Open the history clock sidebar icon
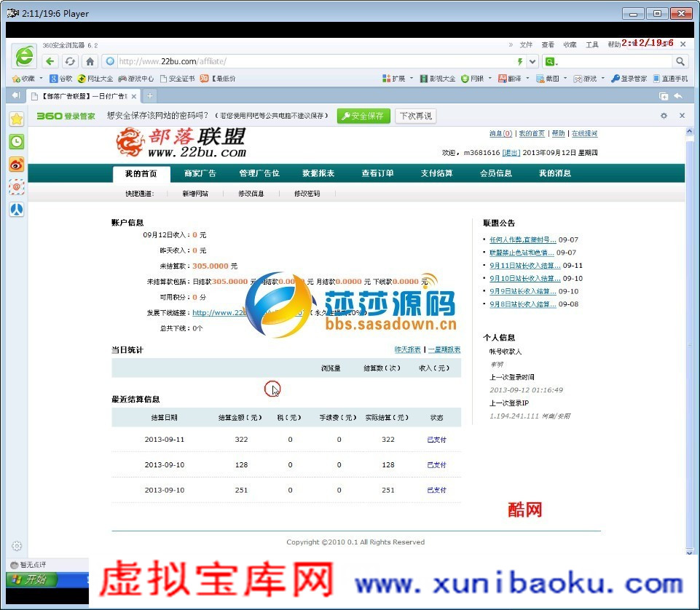Viewport: 700px width, 610px height. [16, 141]
